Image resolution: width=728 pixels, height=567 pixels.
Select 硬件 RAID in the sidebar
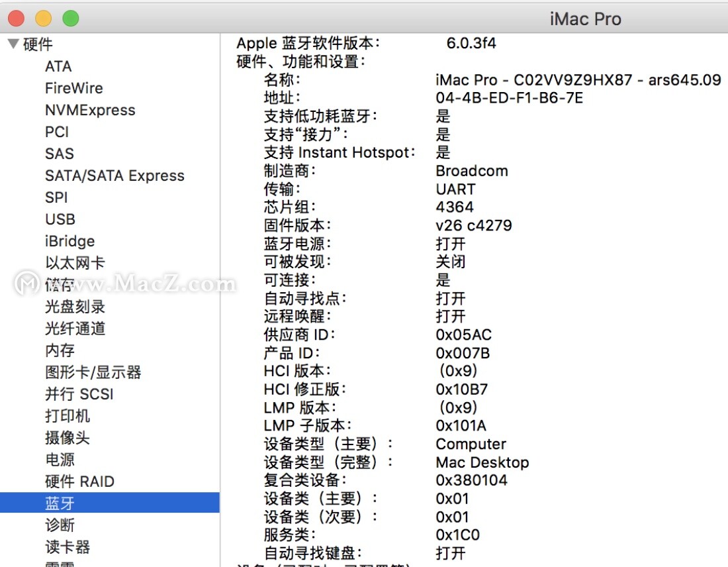coord(79,482)
